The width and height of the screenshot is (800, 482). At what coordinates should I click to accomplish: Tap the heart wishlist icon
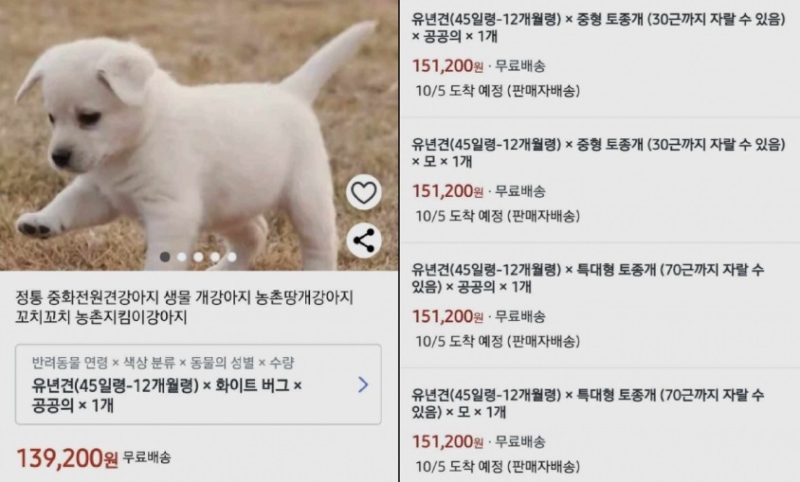tap(364, 192)
